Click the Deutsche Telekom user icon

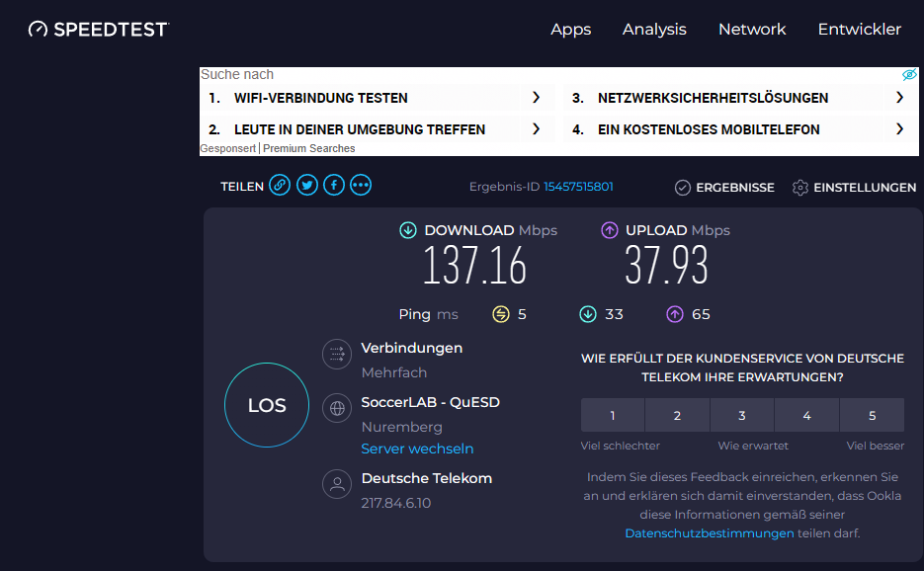coord(337,484)
